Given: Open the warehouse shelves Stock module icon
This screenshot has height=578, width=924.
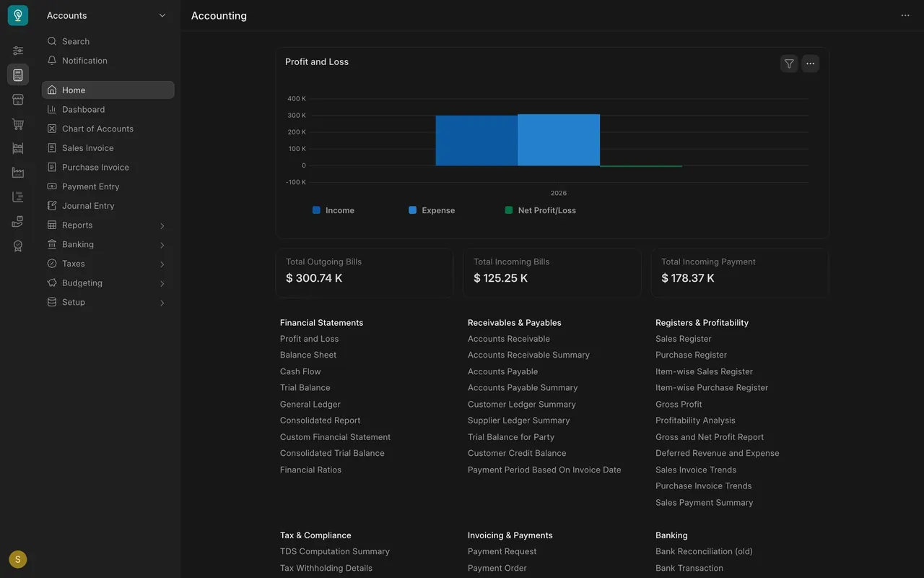Looking at the screenshot, I should 18,148.
